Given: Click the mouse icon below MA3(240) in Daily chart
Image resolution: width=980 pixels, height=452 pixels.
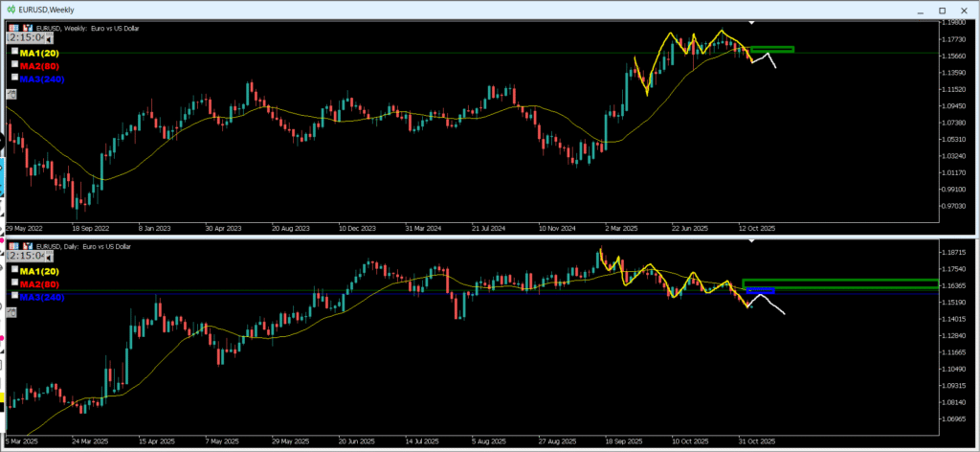Looking at the screenshot, I should click(x=11, y=312).
